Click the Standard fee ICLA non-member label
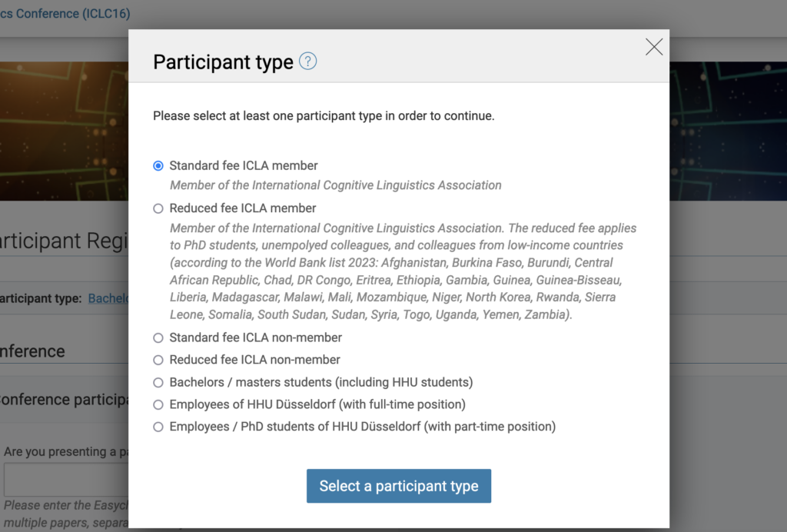This screenshot has width=787, height=532. coord(255,337)
